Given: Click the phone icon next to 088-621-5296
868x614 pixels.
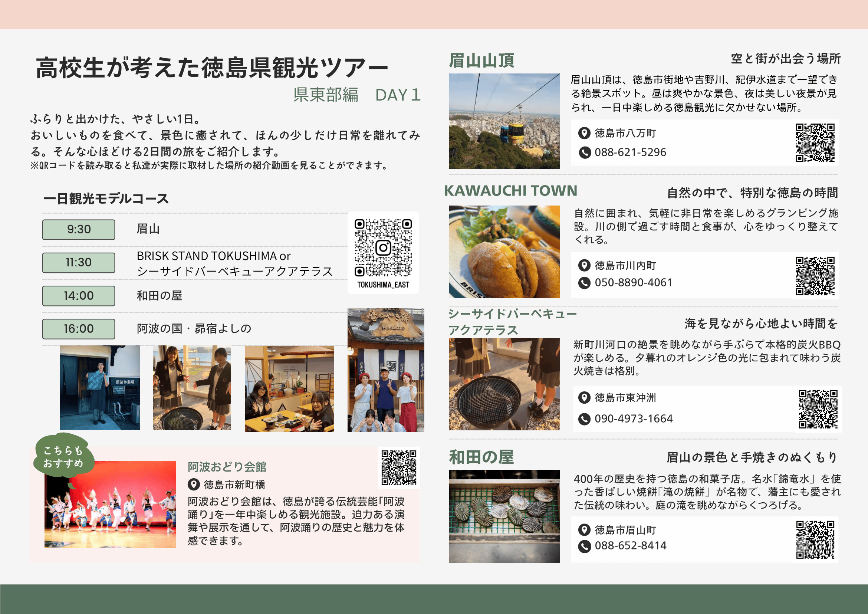Looking at the screenshot, I should [585, 152].
